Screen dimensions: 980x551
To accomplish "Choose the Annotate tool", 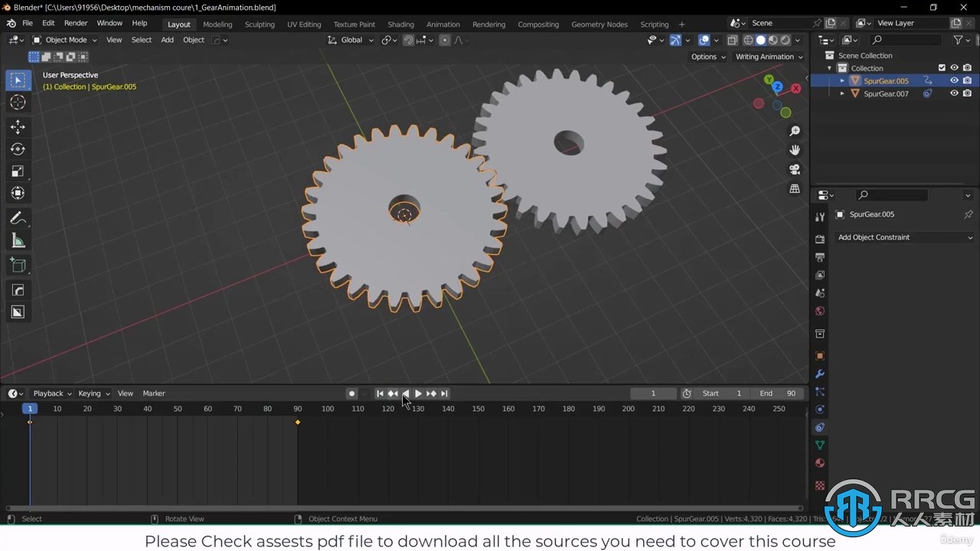I will [x=18, y=219].
